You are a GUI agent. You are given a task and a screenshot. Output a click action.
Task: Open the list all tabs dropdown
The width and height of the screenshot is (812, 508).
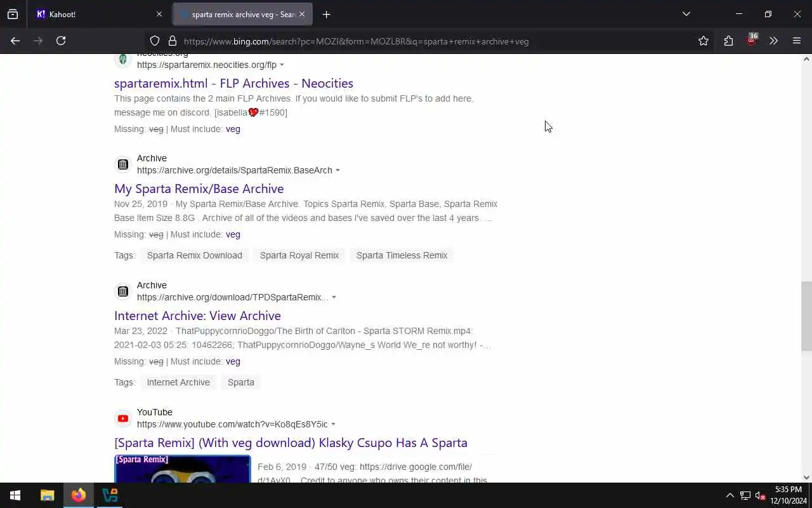click(x=686, y=14)
